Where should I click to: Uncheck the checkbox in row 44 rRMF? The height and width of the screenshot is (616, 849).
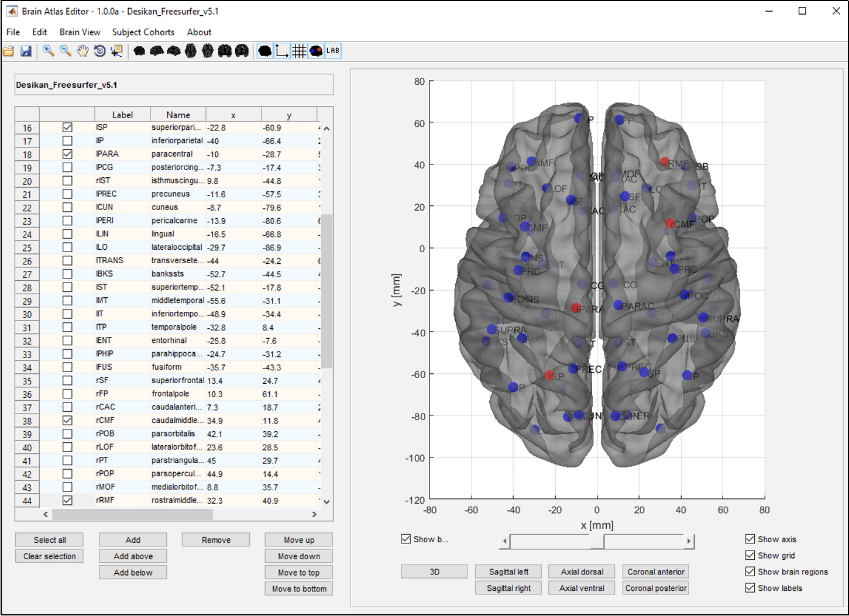(67, 501)
